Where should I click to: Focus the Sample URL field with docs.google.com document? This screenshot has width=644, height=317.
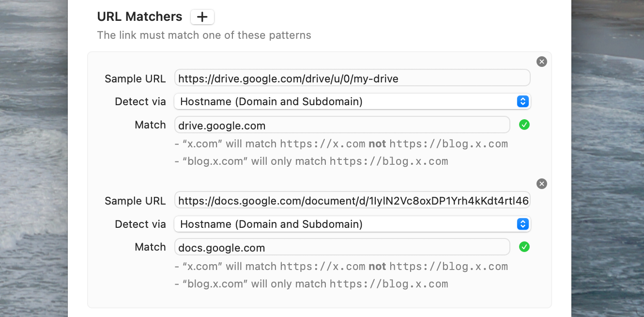coord(353,200)
